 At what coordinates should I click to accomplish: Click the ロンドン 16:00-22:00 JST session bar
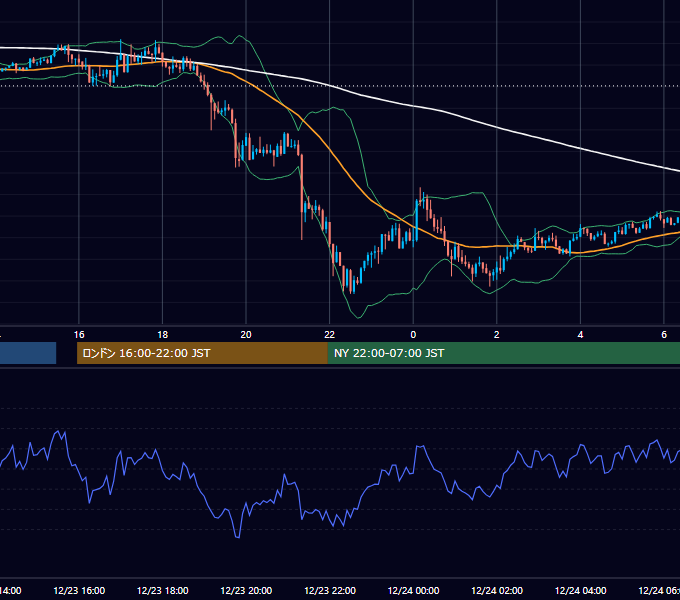click(x=202, y=353)
